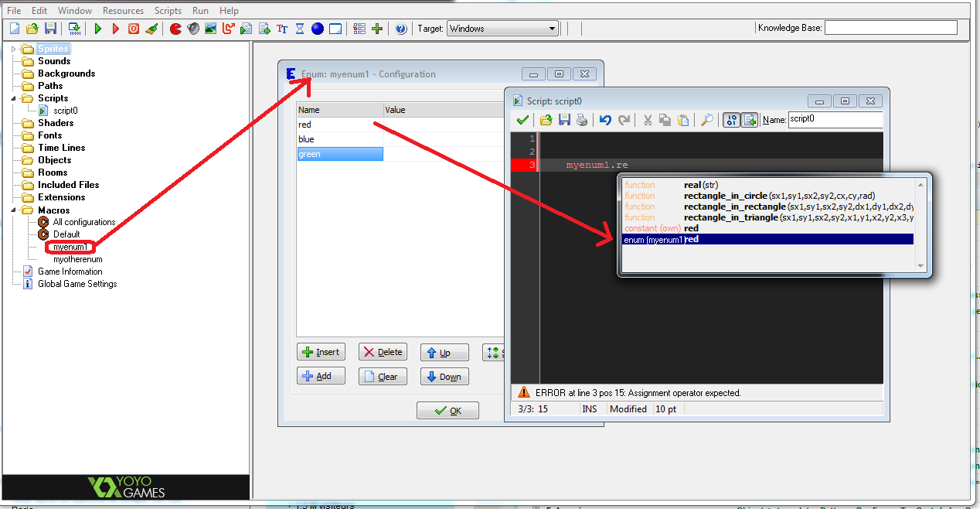980x509 pixels.
Task: Create a sprite using the Pac-Man icon
Action: pyautogui.click(x=175, y=29)
